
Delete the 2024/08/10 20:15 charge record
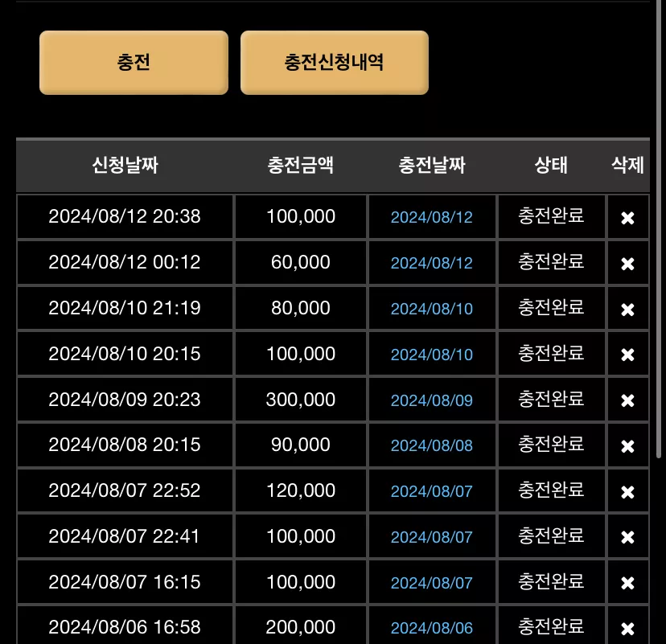627,355
